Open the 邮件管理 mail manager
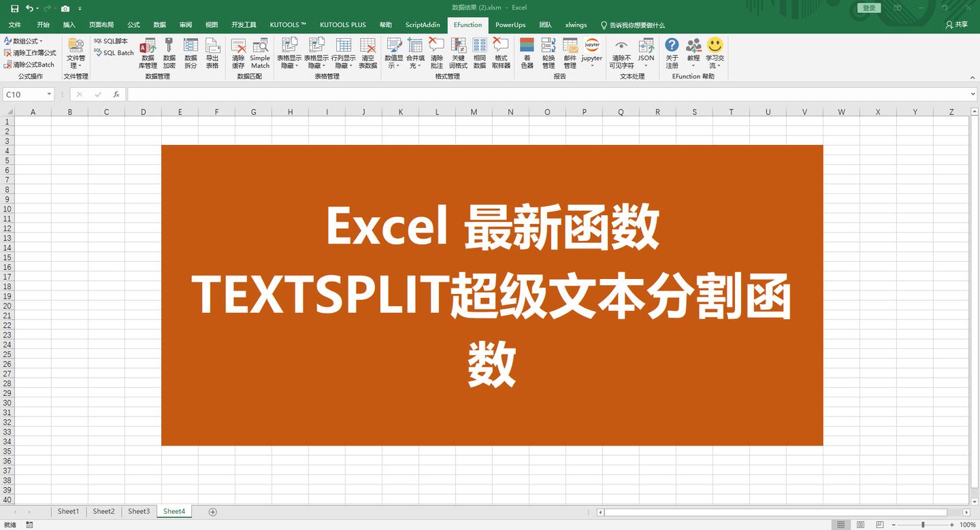Viewport: 980px width, 530px height. click(570, 53)
